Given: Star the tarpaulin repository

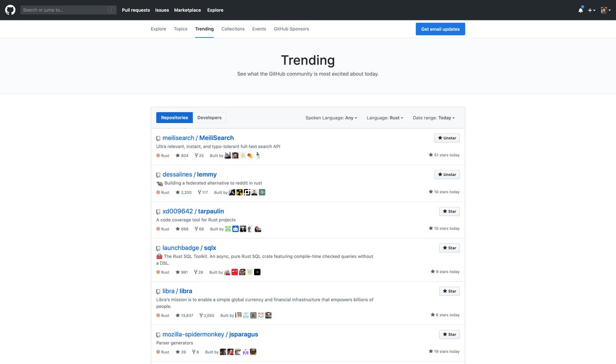Looking at the screenshot, I should pos(450,211).
